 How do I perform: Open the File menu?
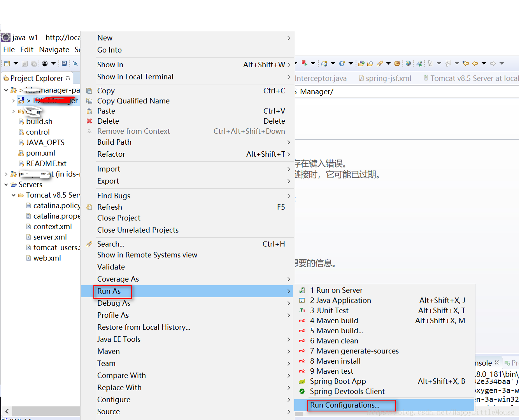[x=9, y=49]
